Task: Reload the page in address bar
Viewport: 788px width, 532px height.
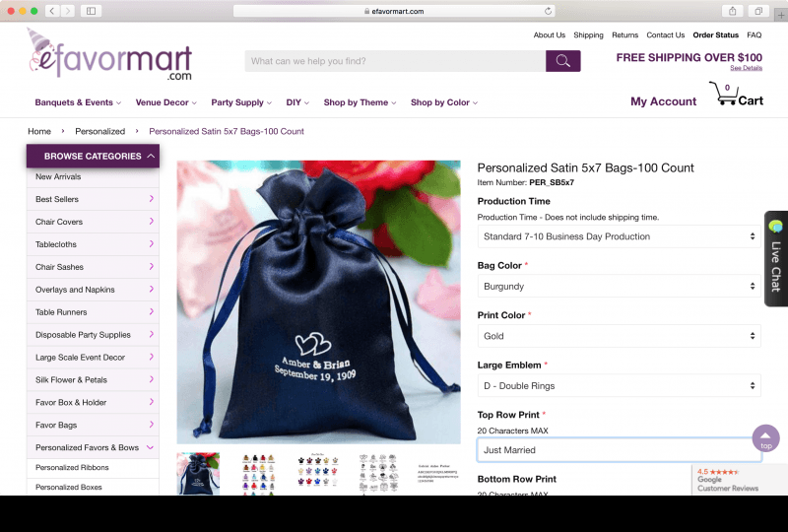Action: (x=548, y=11)
